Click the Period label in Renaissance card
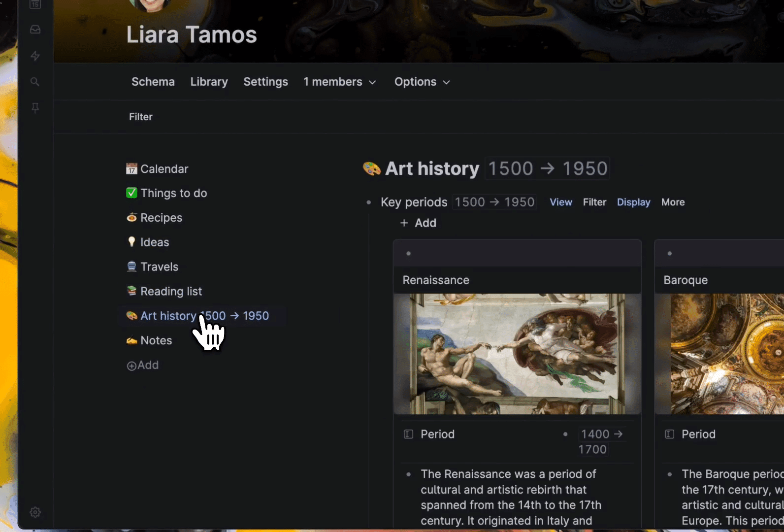The height and width of the screenshot is (532, 784). [x=438, y=434]
